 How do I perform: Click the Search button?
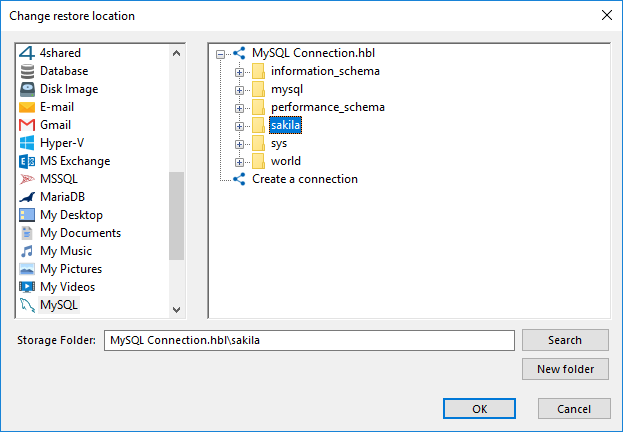[x=565, y=340]
